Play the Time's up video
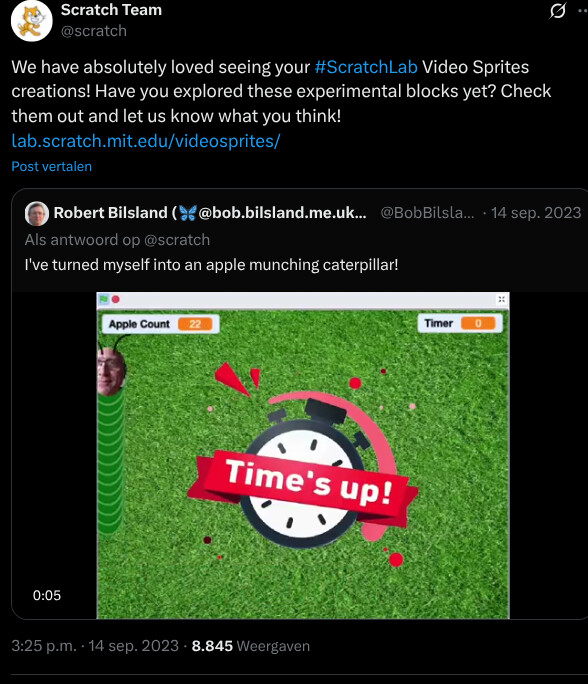The height and width of the screenshot is (684, 588). click(x=303, y=455)
